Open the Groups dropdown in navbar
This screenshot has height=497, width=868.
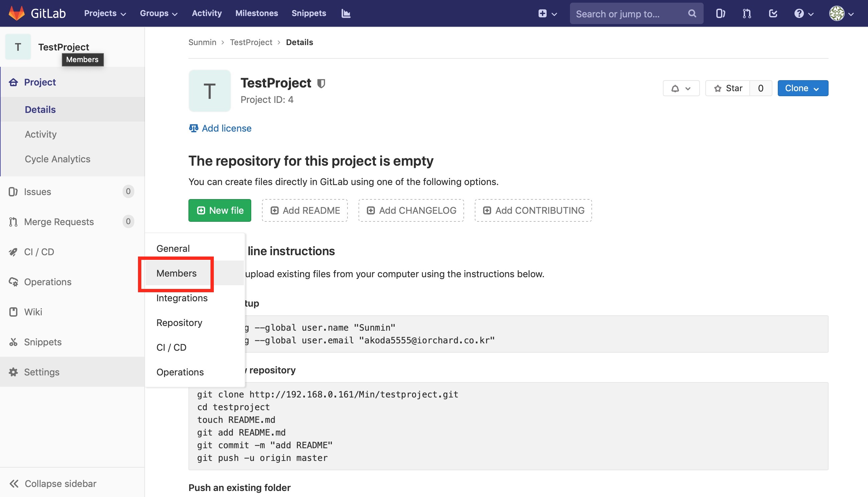coord(159,13)
